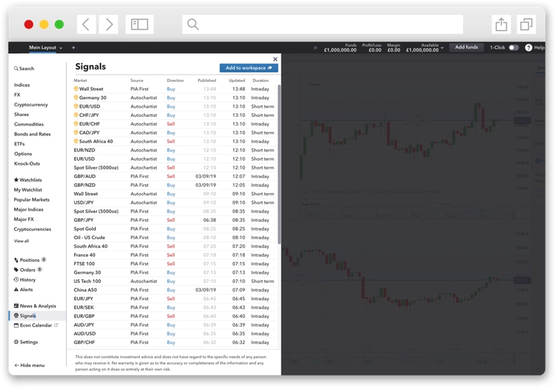
Task: Select the Spot Gold signal row
Action: click(174, 229)
